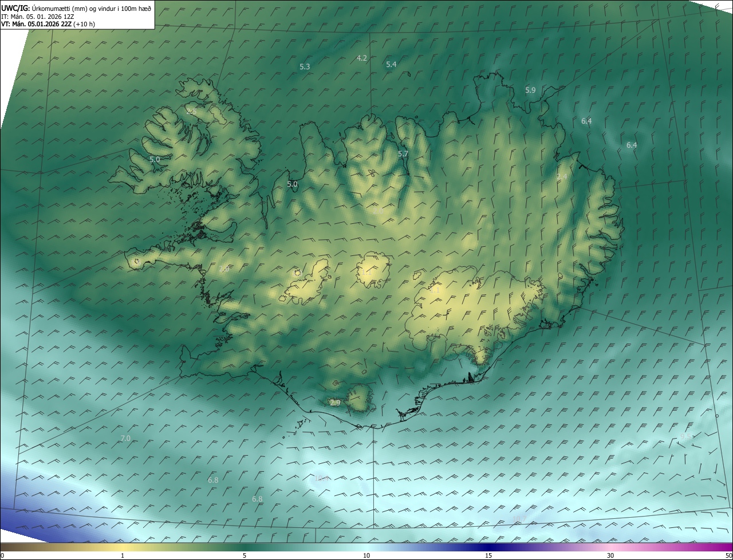Click the colour scale tick labelled 1
This screenshot has height=560, width=733.
pos(123,555)
